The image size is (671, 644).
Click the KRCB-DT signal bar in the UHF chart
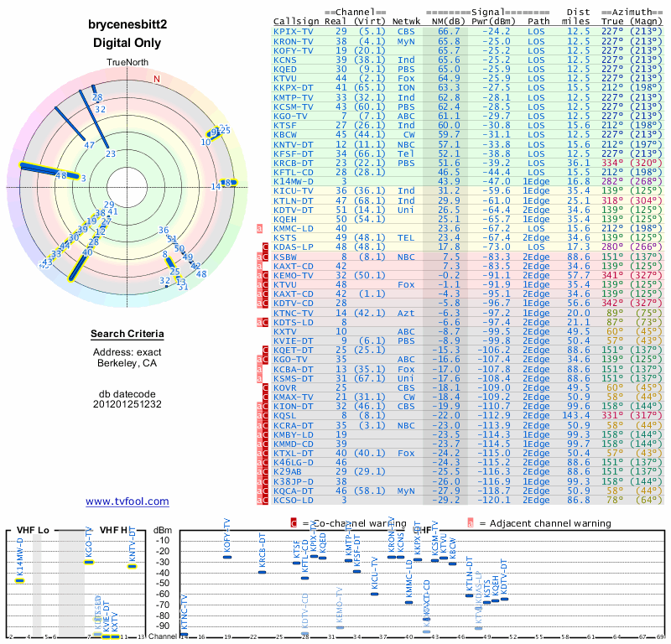point(263,572)
